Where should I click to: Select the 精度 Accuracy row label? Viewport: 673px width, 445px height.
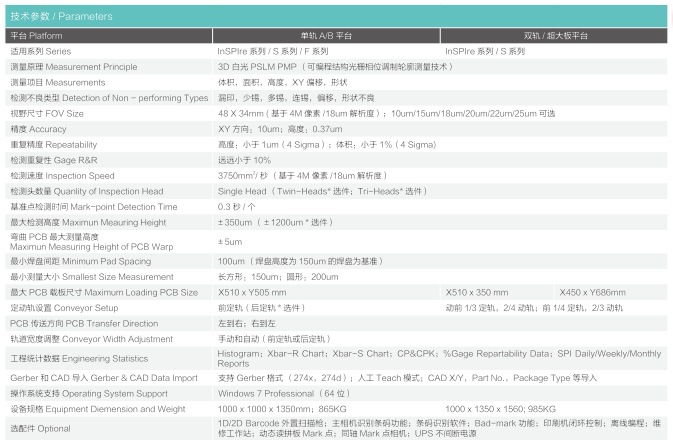coord(39,129)
